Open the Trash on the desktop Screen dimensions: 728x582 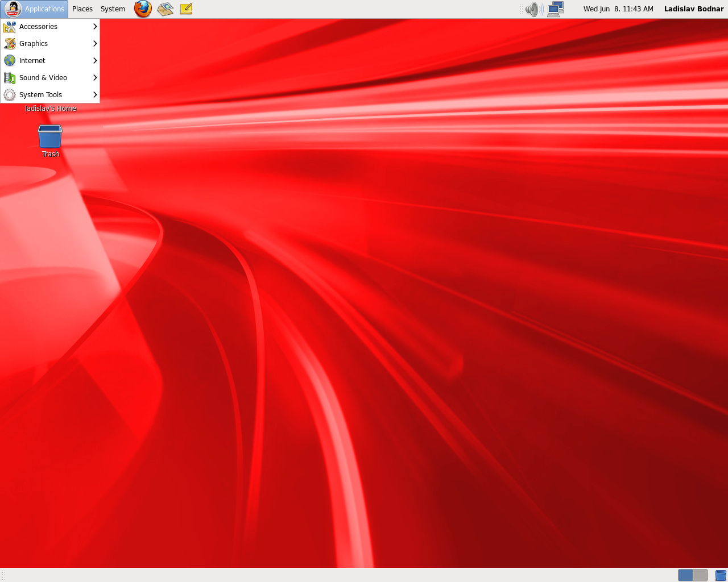click(x=50, y=136)
